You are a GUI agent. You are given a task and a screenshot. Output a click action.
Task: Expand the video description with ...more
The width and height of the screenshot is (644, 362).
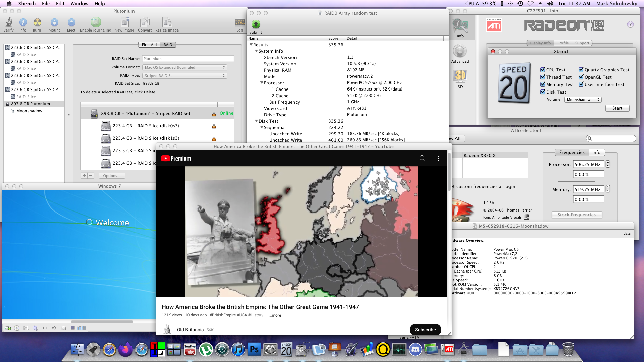click(x=275, y=315)
